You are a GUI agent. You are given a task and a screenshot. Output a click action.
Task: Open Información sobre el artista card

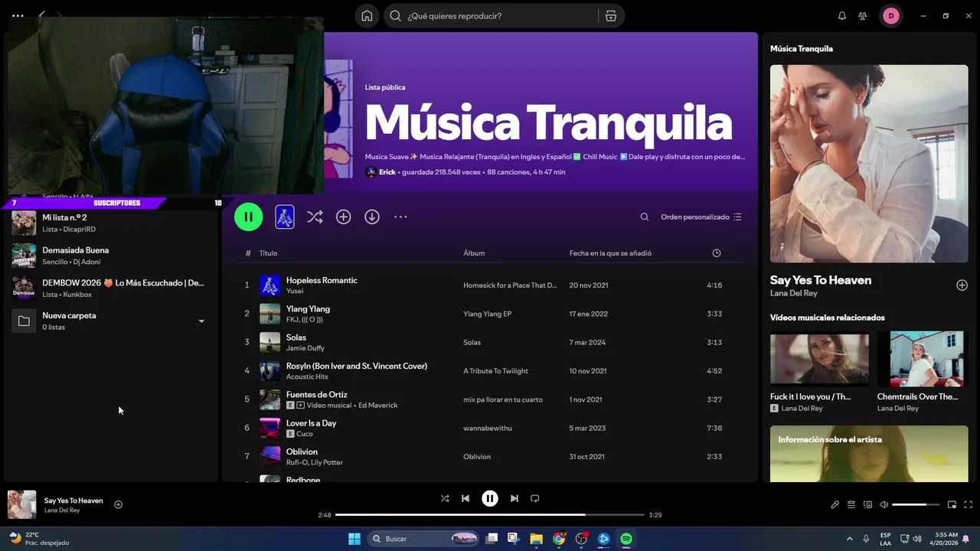coord(869,454)
